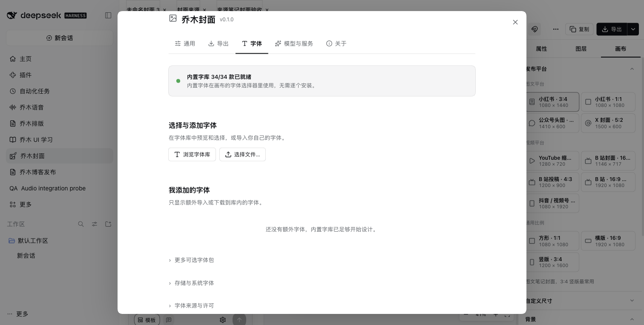Select the 竖版 · 3:4 preset
The width and height of the screenshot is (644, 325).
pyautogui.click(x=552, y=262)
